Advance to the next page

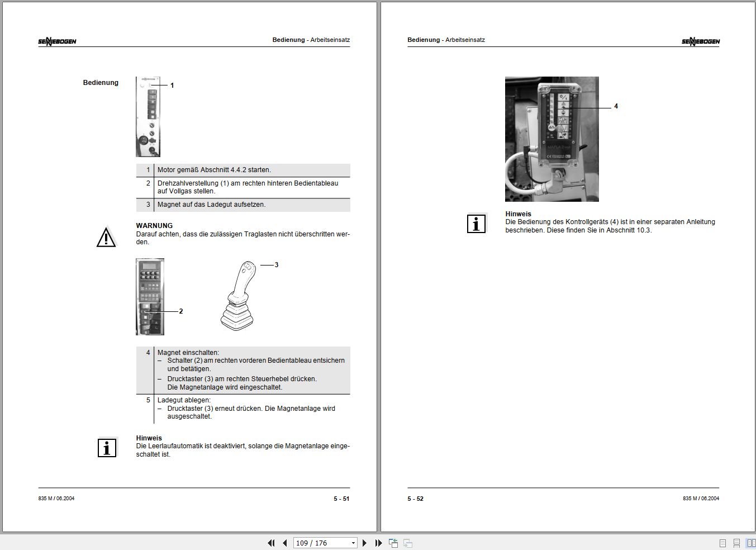365,543
